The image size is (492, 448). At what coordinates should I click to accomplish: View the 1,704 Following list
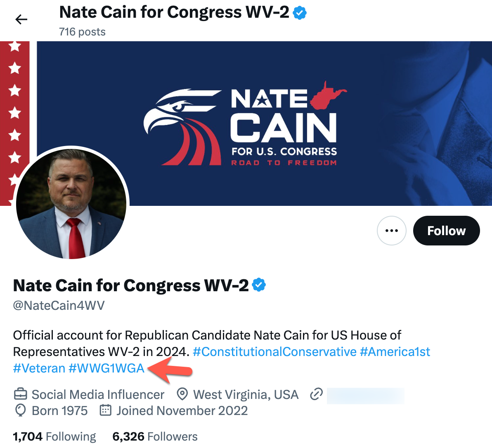click(x=54, y=436)
